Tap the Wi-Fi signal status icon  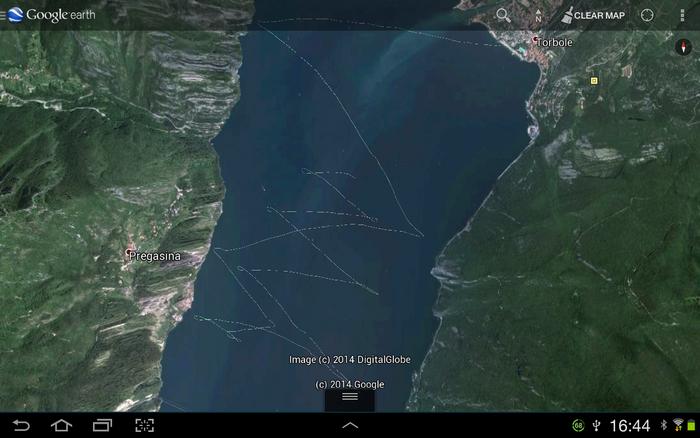pos(677,426)
